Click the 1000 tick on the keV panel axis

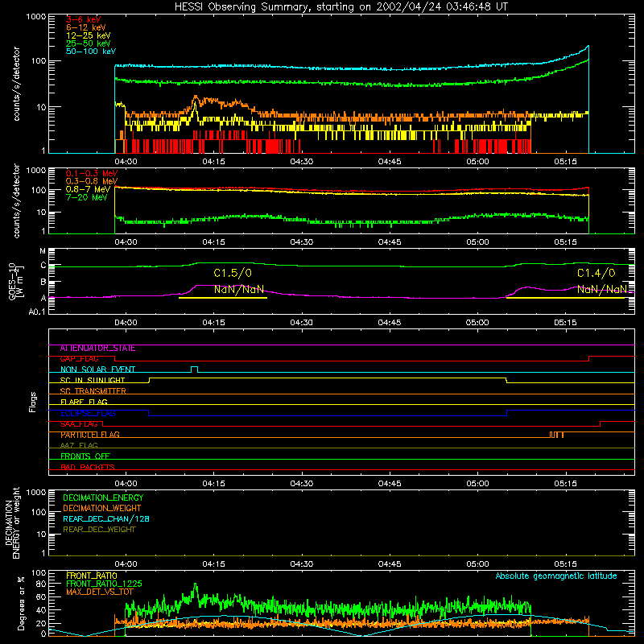click(x=36, y=17)
